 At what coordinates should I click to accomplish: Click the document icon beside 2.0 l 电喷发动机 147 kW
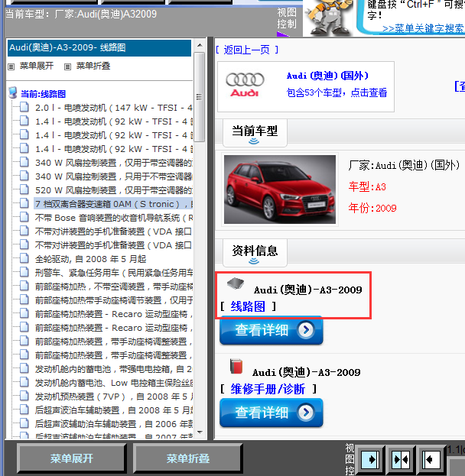[24, 107]
